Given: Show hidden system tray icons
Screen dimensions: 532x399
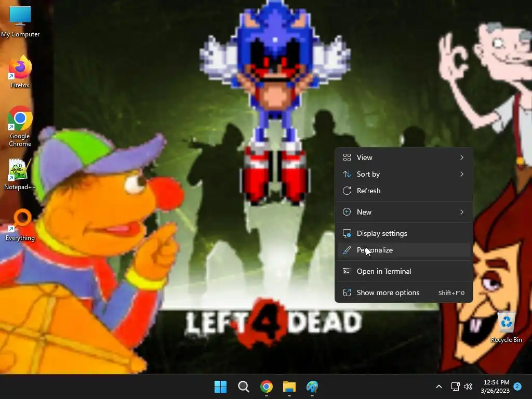Looking at the screenshot, I should [438, 387].
